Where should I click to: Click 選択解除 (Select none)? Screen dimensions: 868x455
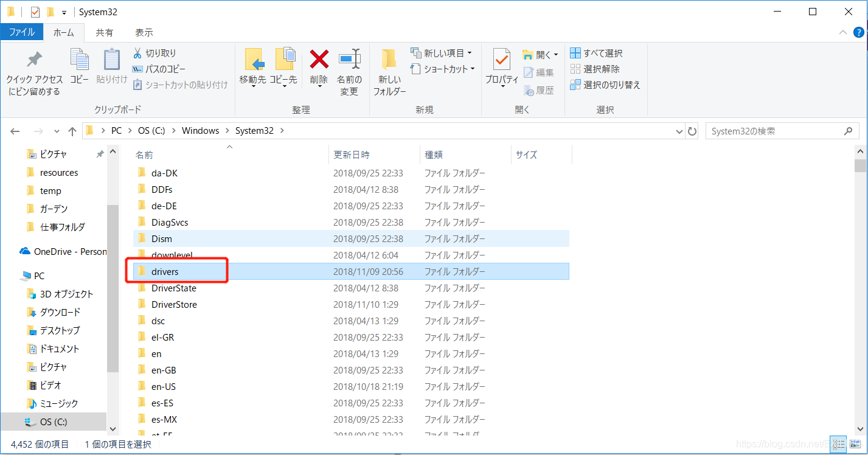tap(595, 69)
